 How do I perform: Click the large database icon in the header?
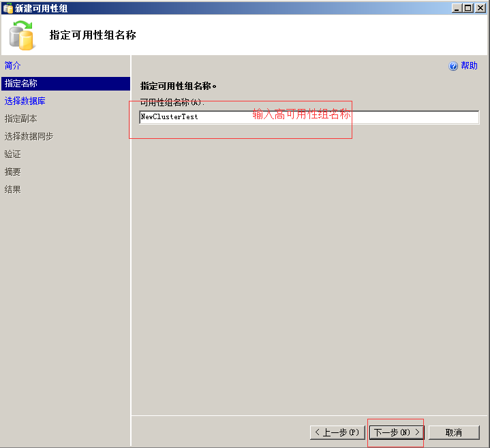click(22, 35)
